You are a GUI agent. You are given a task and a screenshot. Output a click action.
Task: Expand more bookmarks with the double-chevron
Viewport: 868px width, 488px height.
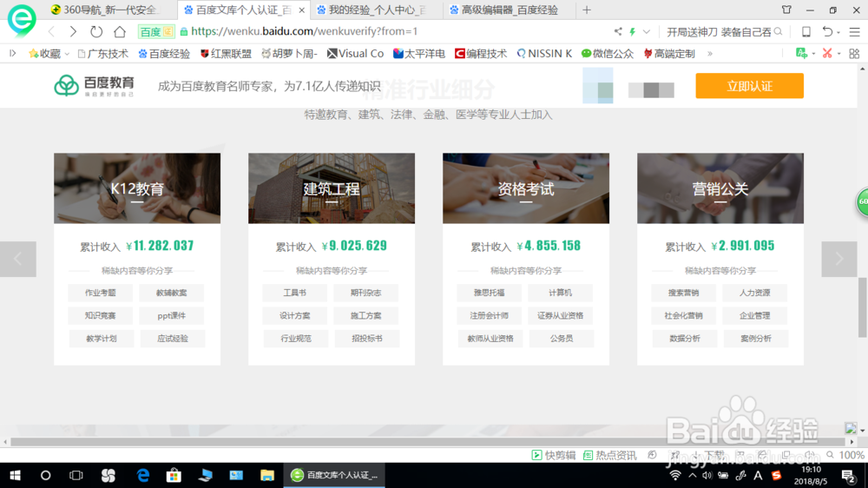(x=710, y=54)
